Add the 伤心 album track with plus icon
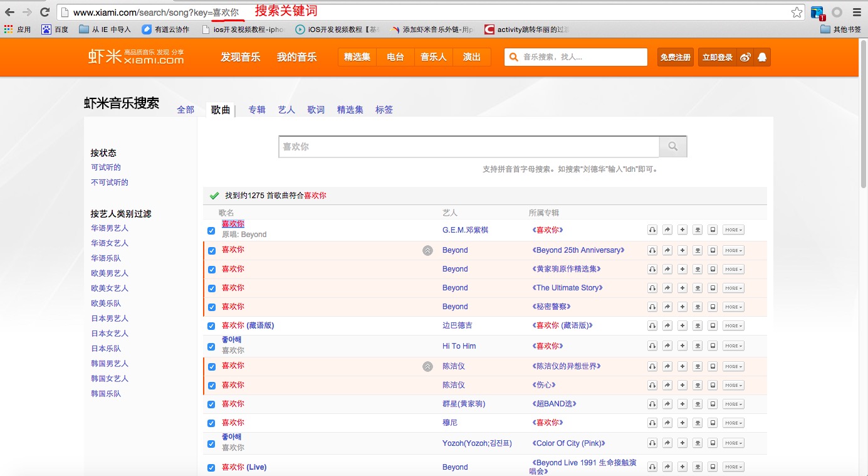The width and height of the screenshot is (868, 476). 682,385
